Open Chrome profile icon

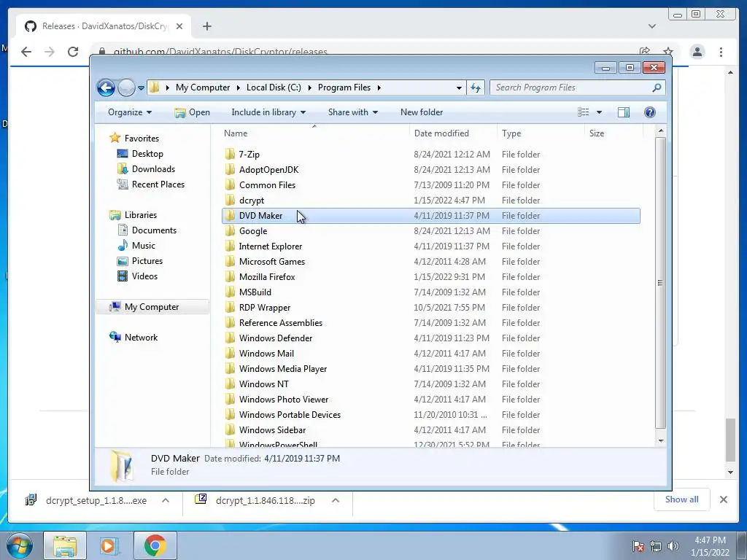click(697, 52)
